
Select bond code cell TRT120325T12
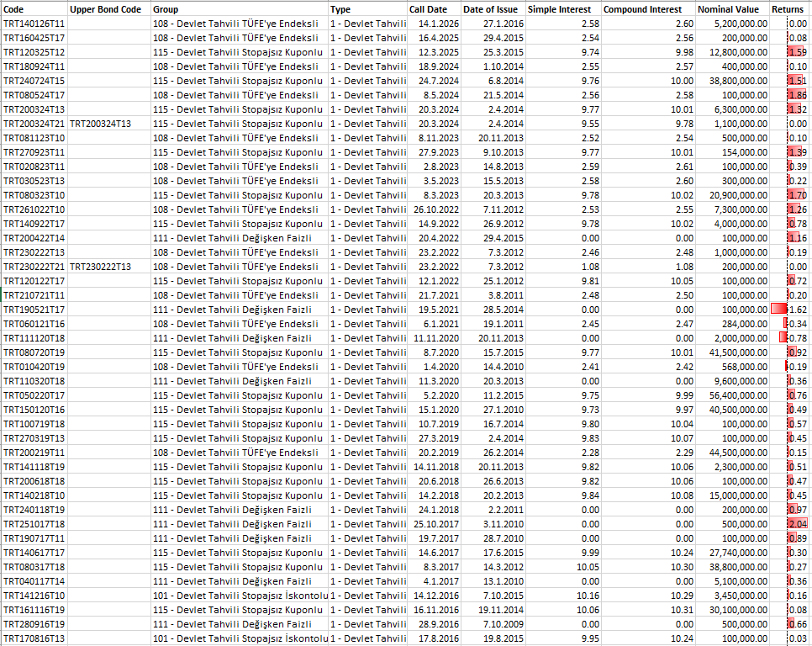[34, 52]
